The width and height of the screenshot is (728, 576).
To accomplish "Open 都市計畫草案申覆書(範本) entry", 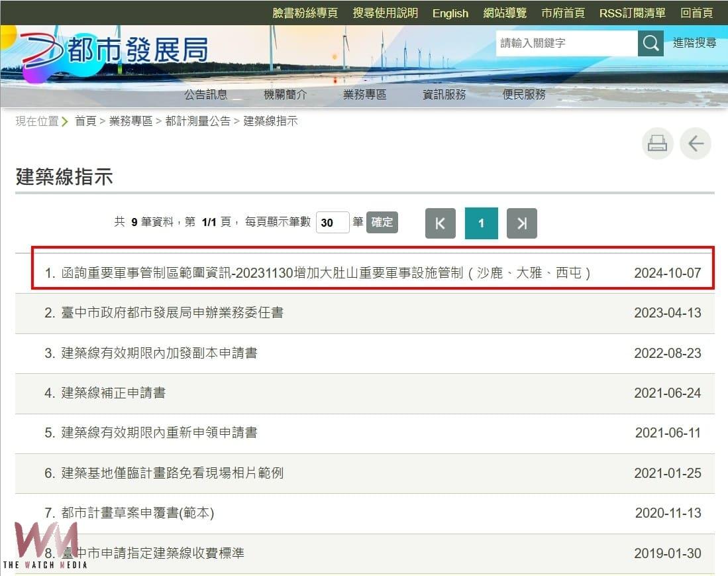I will (x=137, y=513).
